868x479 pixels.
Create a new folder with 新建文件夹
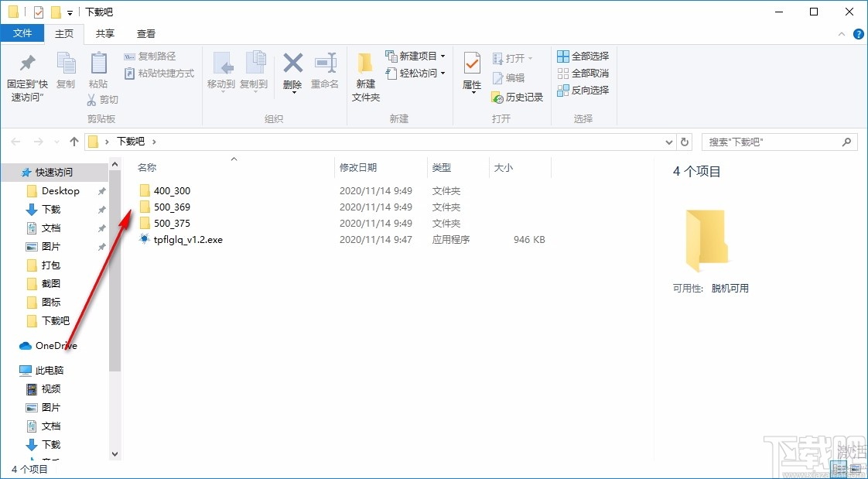365,74
